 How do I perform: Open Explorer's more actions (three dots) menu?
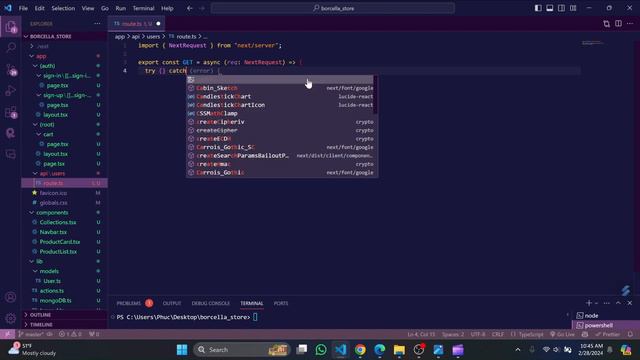coord(97,24)
